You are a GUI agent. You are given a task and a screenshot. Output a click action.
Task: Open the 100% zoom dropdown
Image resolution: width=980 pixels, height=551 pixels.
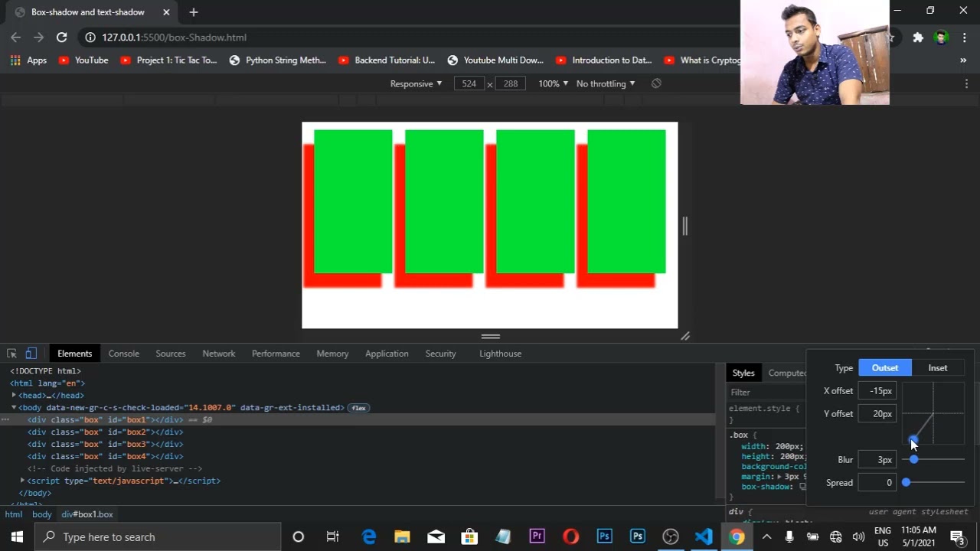553,83
